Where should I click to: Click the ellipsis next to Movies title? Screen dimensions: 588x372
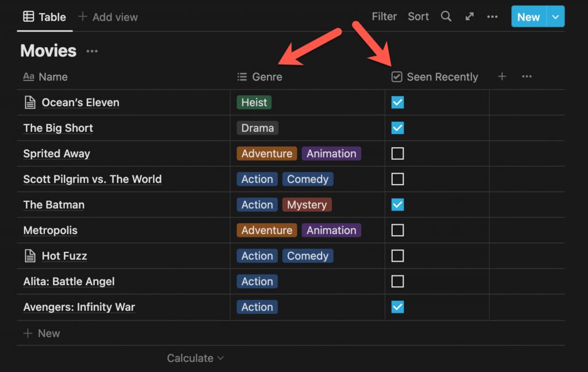tap(92, 51)
